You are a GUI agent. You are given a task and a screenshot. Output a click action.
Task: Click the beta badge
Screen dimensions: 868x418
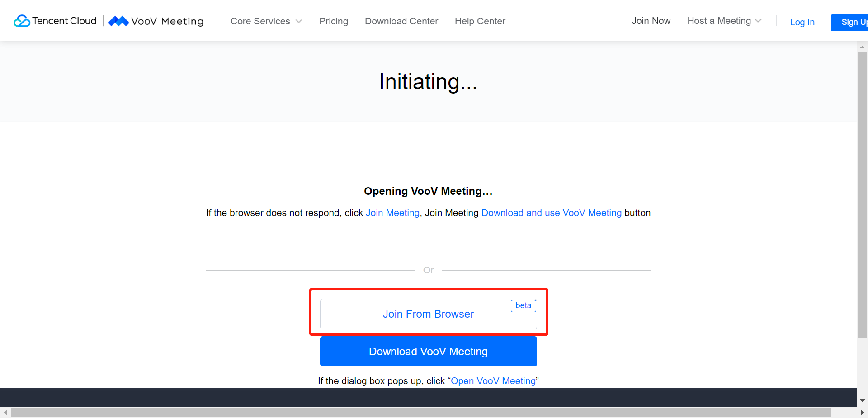(524, 306)
